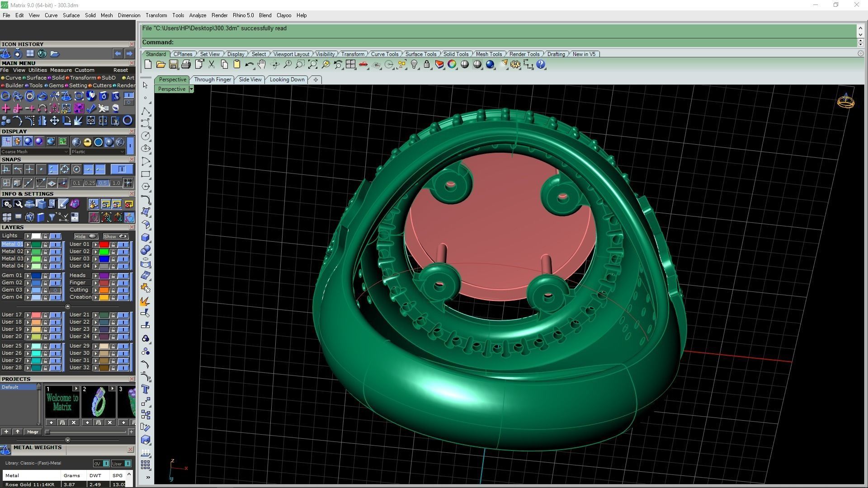The height and width of the screenshot is (488, 868).
Task: Click the Hide button in Layers panel
Action: coord(86,236)
